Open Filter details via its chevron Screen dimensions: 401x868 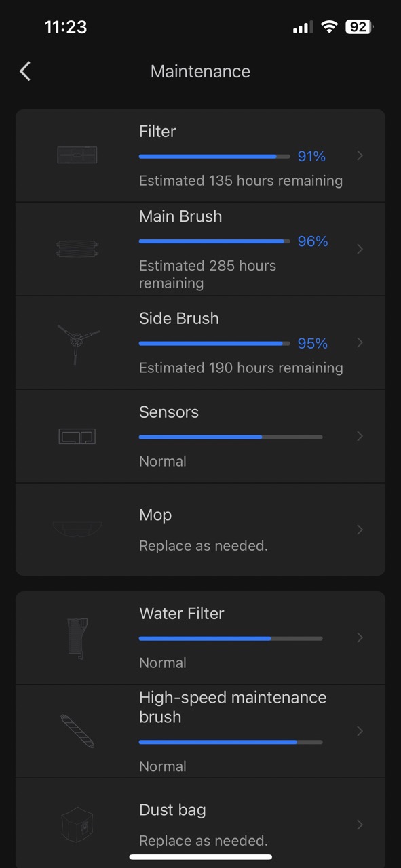[x=360, y=156]
